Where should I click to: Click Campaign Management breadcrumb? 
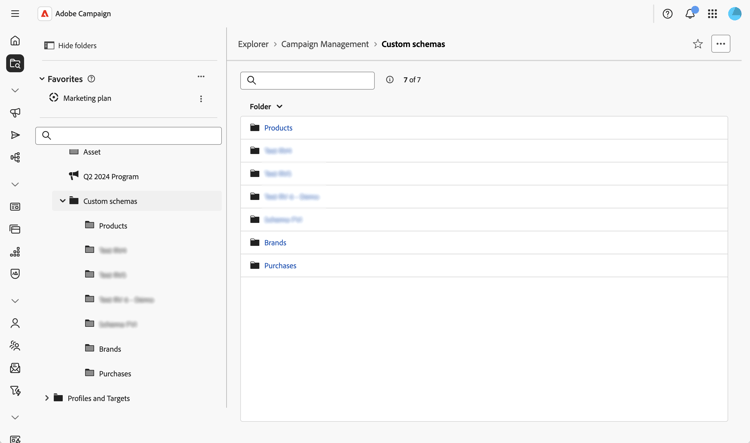tap(325, 44)
